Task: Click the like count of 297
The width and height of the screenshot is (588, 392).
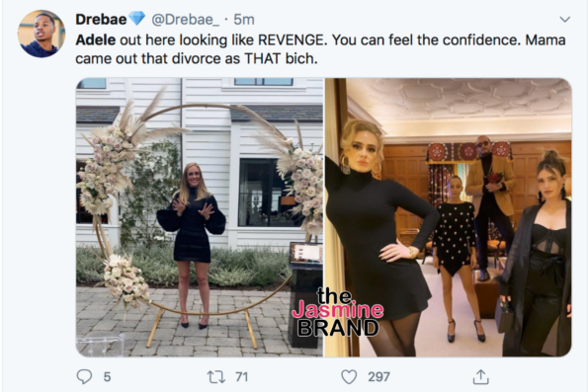Action: coord(378,376)
